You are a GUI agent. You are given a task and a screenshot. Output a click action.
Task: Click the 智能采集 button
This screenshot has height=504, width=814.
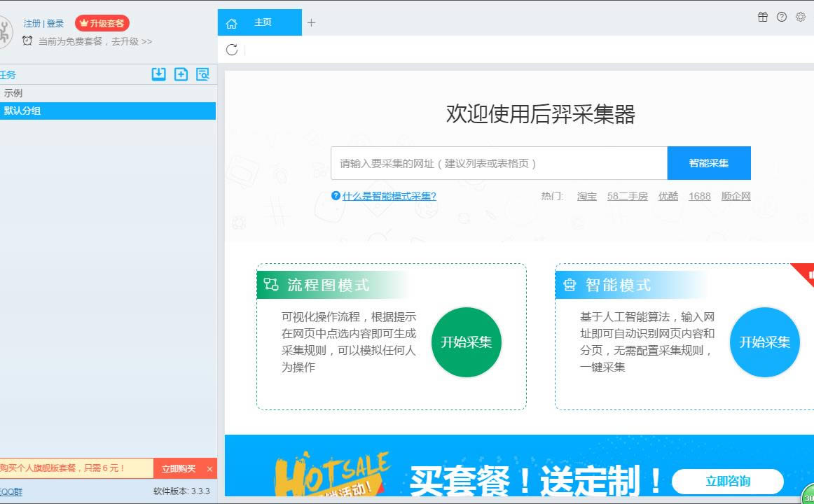708,163
